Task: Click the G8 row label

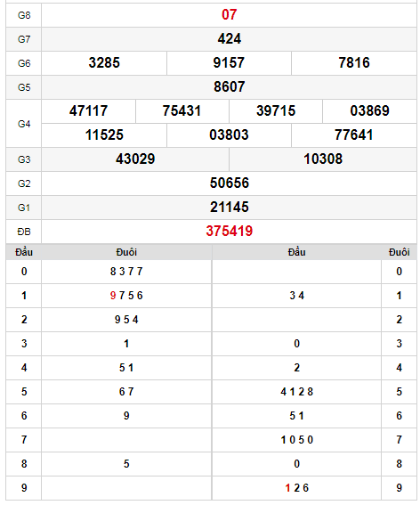Action: 24,15
